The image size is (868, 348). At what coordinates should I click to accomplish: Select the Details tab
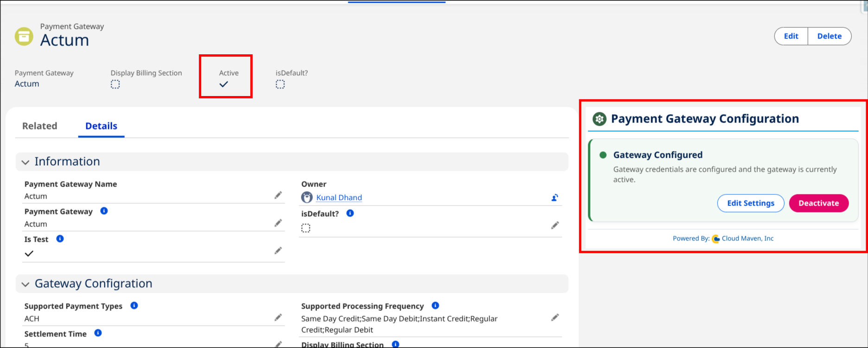pos(101,126)
